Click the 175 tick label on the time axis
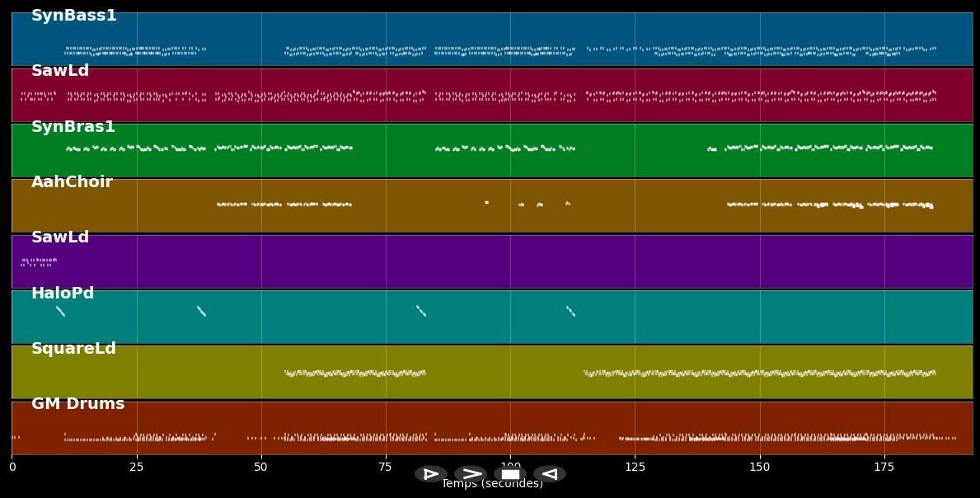The width and height of the screenshot is (980, 498). (884, 467)
